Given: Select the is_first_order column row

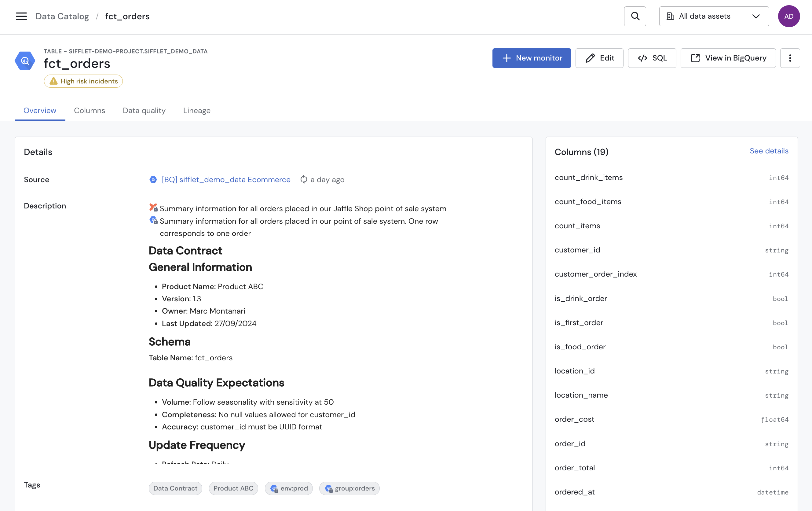Looking at the screenshot, I should 671,323.
